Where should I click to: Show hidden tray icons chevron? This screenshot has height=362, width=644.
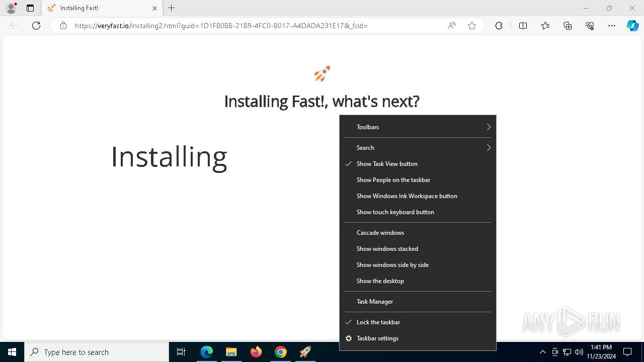point(542,352)
